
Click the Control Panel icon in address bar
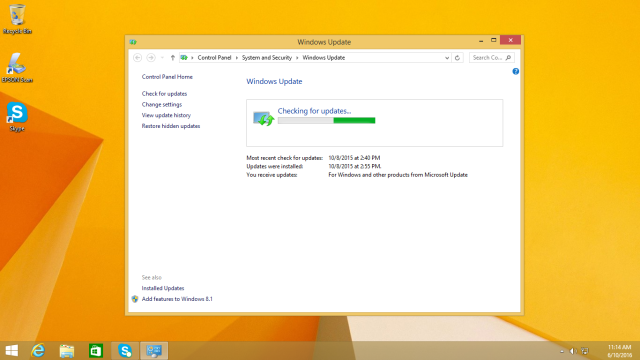coord(184,58)
